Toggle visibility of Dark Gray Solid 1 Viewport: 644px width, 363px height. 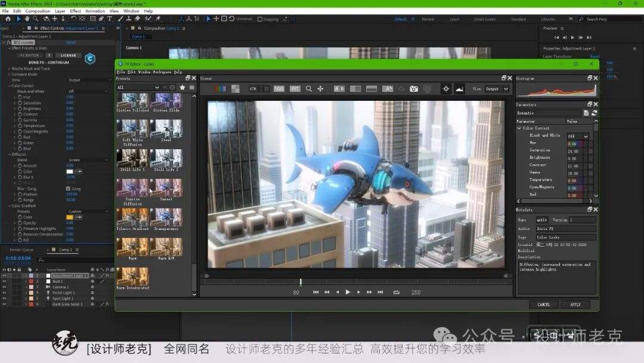tap(4, 304)
